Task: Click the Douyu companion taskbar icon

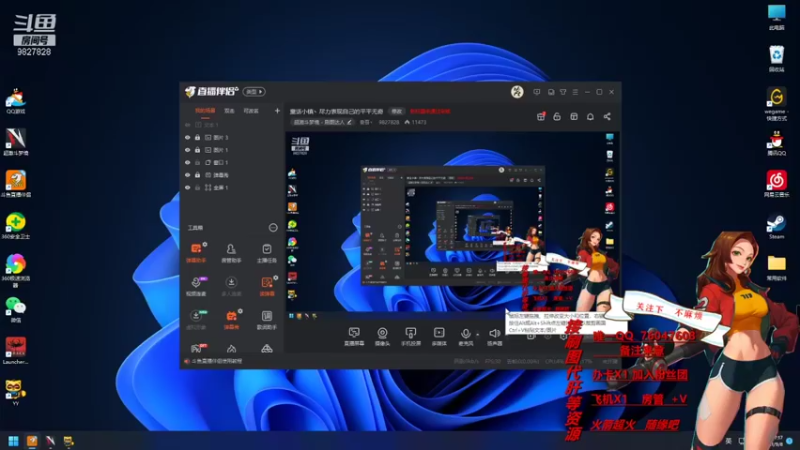Action: [x=32, y=441]
